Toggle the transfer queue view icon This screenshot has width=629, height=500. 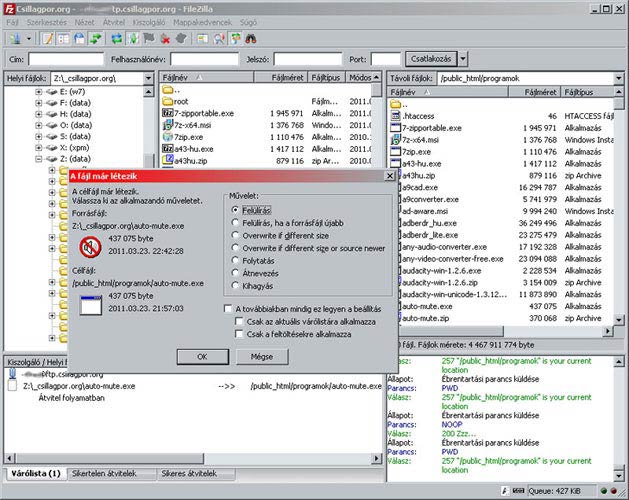[x=95, y=39]
